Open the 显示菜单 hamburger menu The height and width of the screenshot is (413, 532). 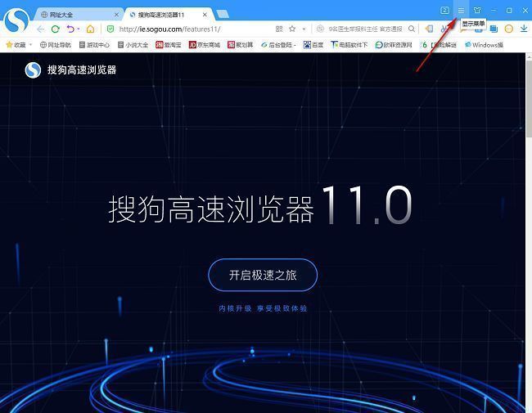pyautogui.click(x=461, y=11)
